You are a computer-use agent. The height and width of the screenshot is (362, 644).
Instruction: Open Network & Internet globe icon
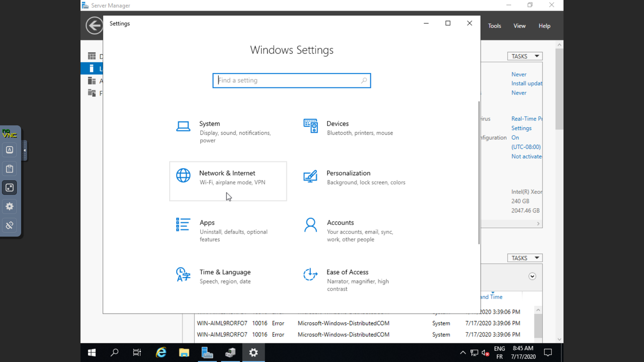pyautogui.click(x=183, y=175)
